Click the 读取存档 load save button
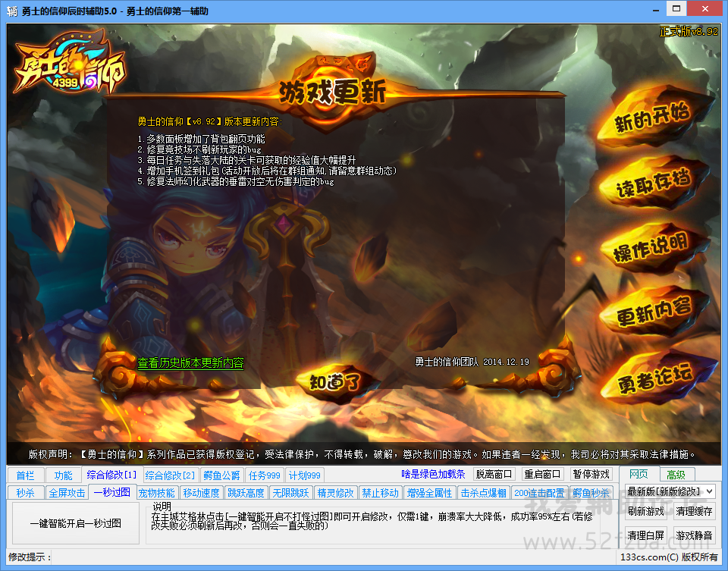This screenshot has height=571, width=728. click(654, 184)
